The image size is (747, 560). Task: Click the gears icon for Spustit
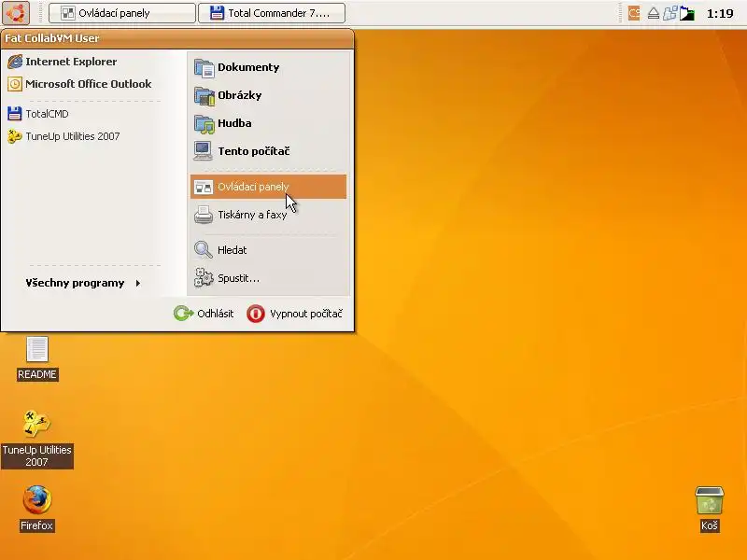[204, 278]
